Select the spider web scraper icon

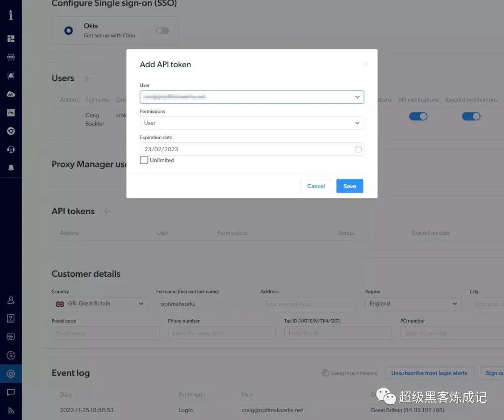click(x=12, y=75)
